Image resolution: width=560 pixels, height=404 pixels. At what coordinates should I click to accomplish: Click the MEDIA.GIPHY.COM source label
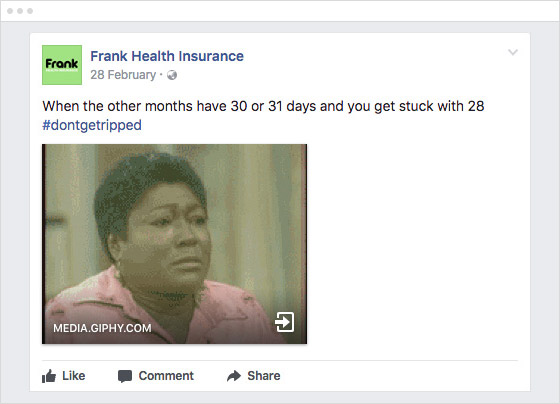[x=102, y=328]
